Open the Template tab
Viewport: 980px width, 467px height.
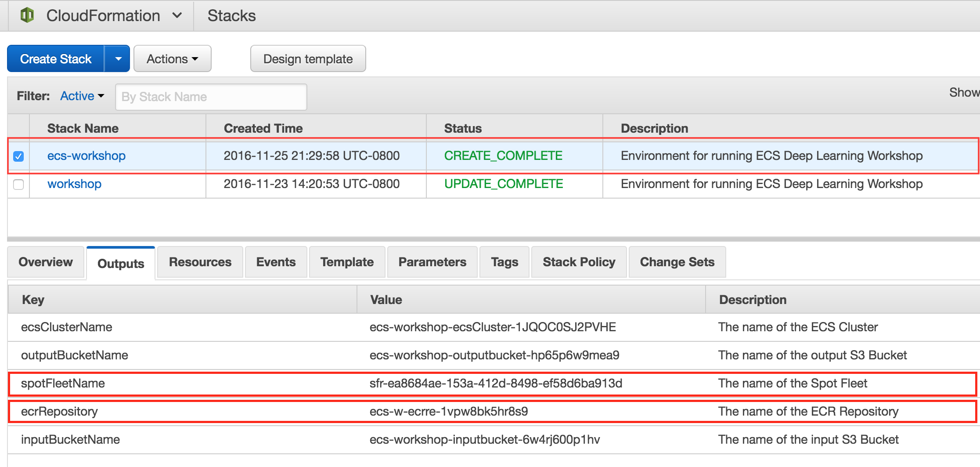(347, 262)
